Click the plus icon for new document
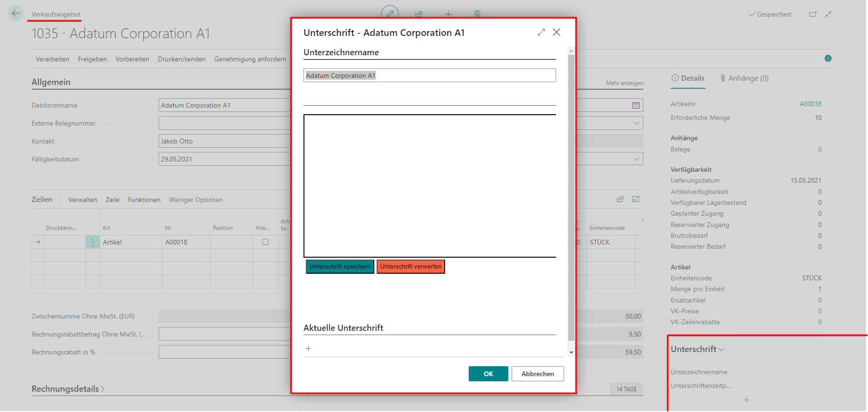Viewport: 868px width, 412px height. coord(448,14)
